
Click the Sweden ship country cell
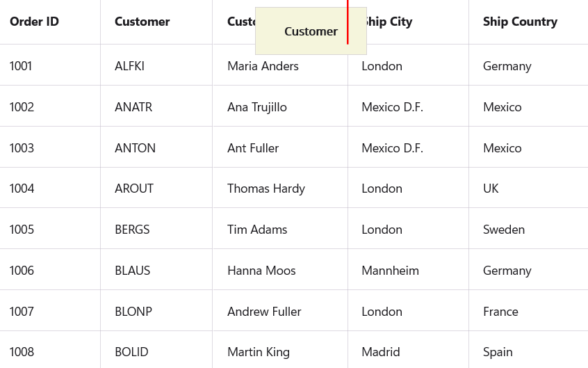[x=504, y=230]
